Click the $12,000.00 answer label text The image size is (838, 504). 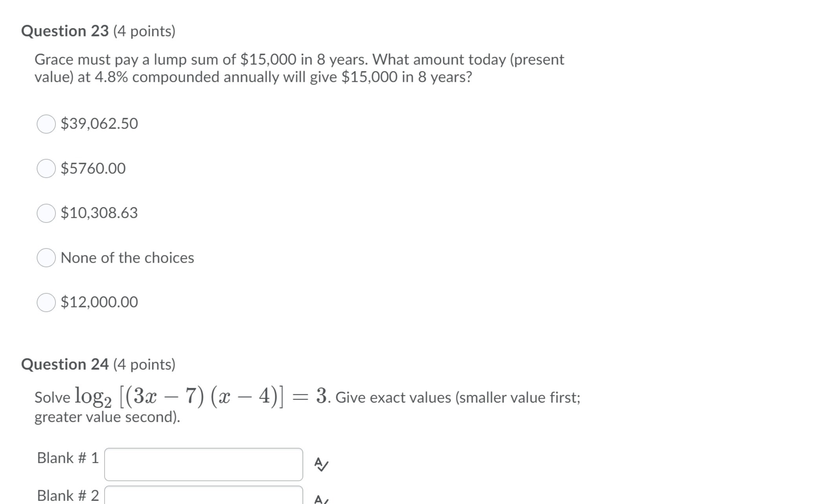click(x=99, y=302)
